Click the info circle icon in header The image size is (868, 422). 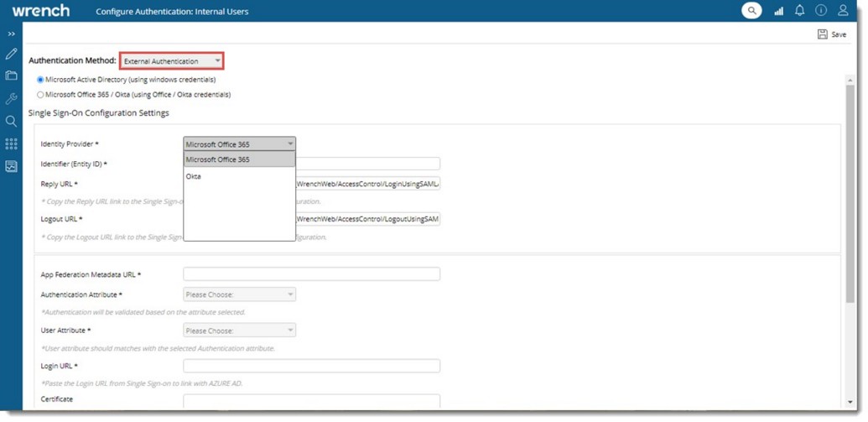[x=821, y=11]
